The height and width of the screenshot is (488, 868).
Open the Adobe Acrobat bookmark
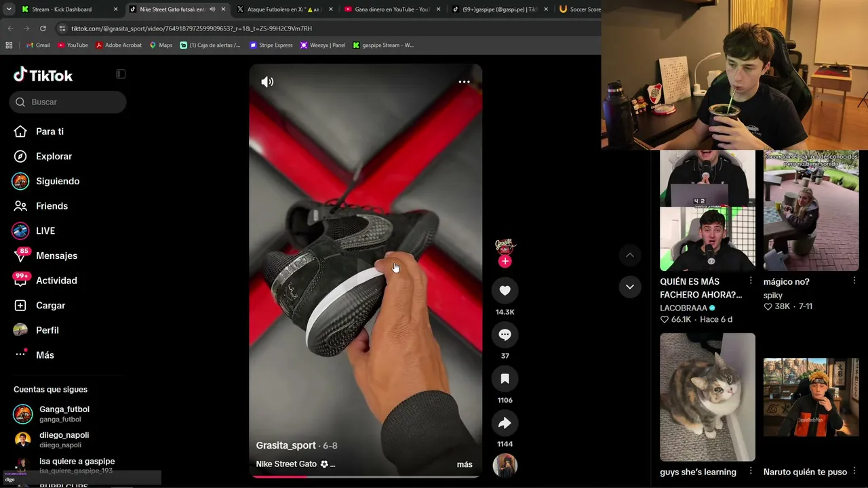click(119, 45)
